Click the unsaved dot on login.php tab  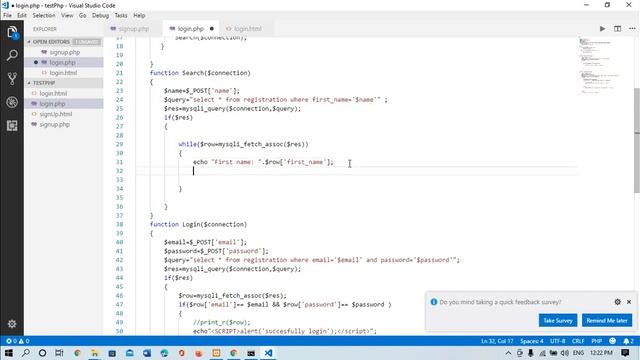(x=211, y=29)
